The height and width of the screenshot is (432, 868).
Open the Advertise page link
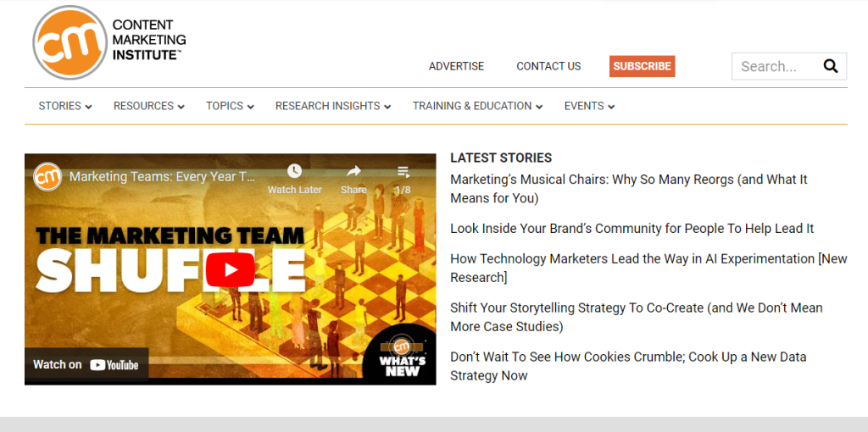click(x=456, y=66)
